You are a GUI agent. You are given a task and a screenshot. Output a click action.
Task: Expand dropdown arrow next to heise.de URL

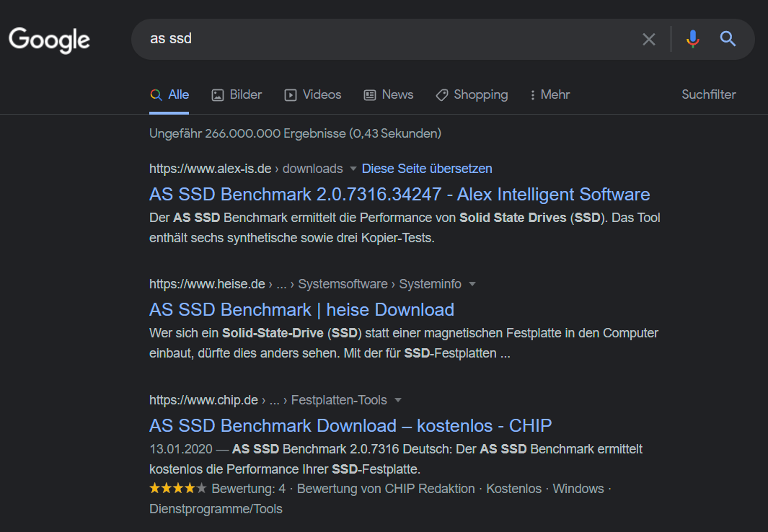(472, 284)
